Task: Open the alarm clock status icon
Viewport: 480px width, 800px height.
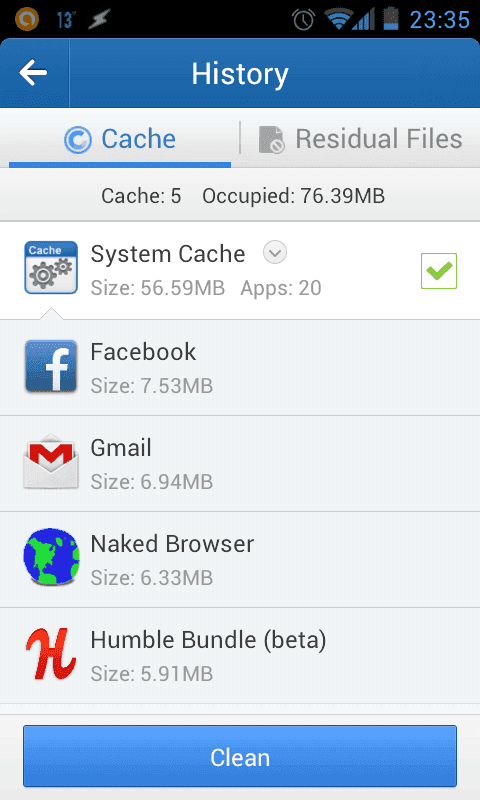Action: (x=303, y=19)
